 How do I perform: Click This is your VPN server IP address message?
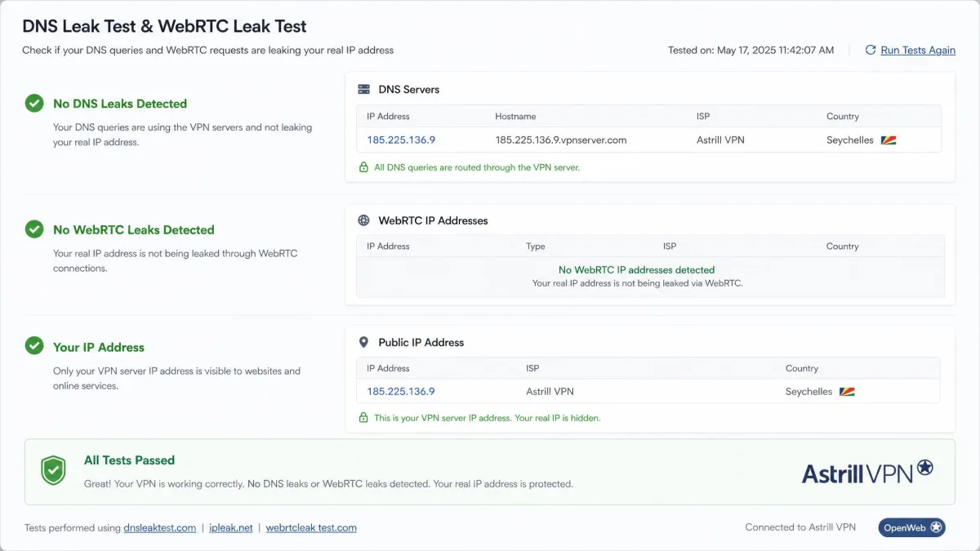pos(488,418)
